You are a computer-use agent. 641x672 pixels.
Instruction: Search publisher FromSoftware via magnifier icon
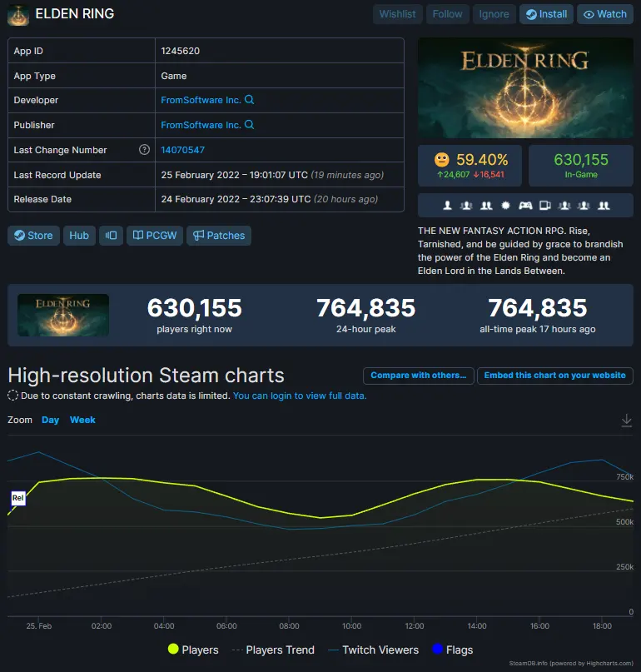tap(249, 124)
